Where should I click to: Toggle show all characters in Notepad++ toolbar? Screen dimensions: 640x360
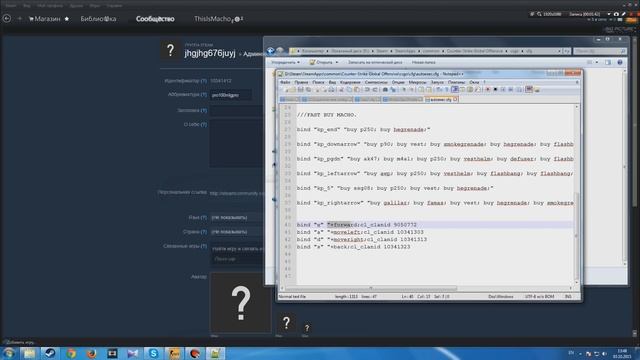tap(447, 89)
